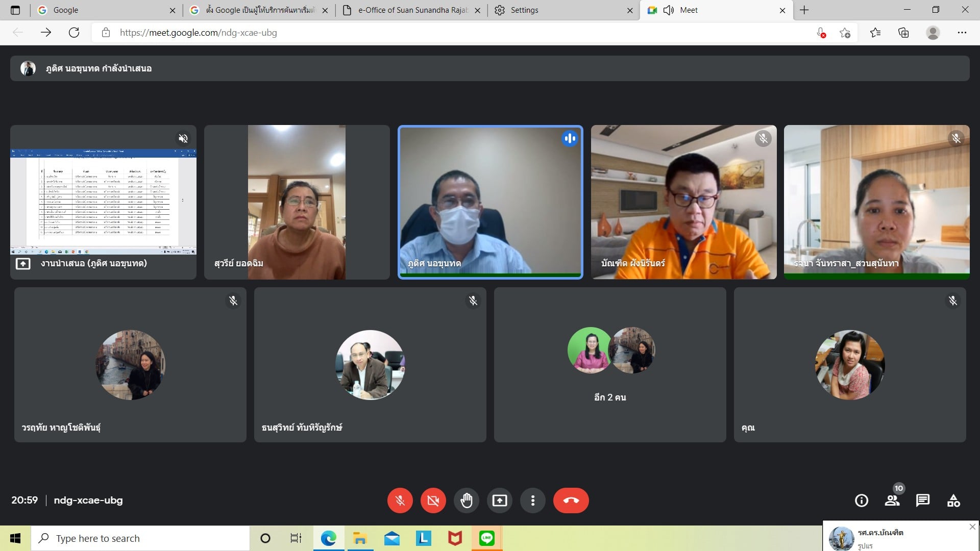Raise hand in the meeting
Viewport: 980px width, 551px height.
[466, 500]
